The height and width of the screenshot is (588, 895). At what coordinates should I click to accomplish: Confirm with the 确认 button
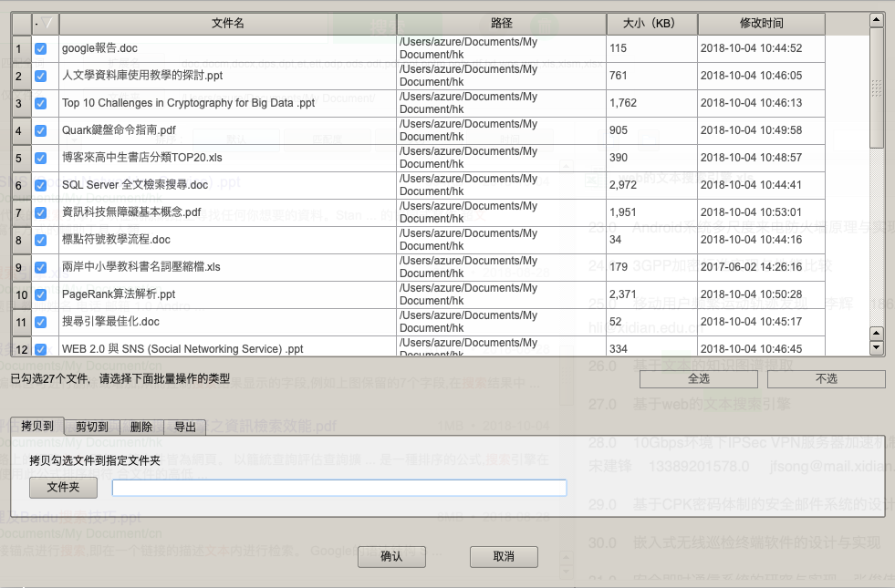click(391, 556)
